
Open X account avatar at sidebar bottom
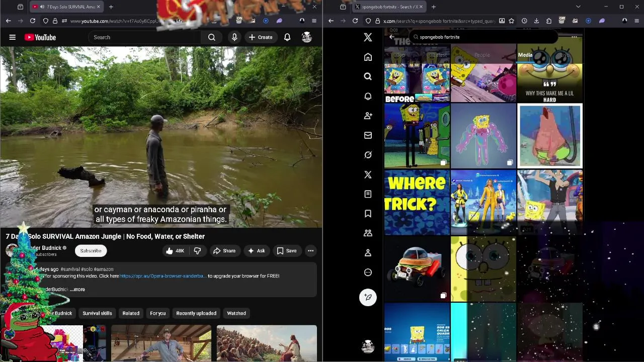(368, 346)
